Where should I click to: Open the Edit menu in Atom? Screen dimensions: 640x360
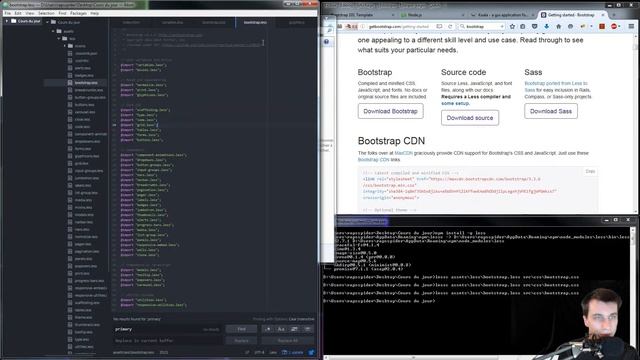pyautogui.click(x=18, y=13)
